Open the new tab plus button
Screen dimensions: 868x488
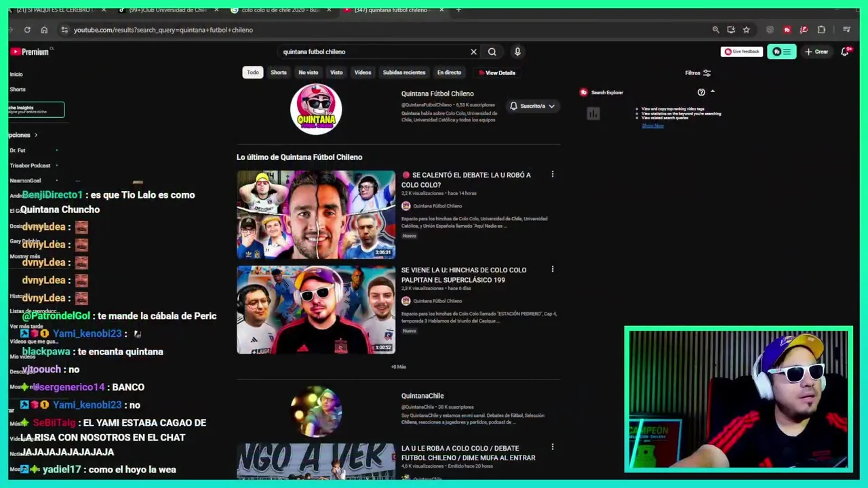pyautogui.click(x=458, y=10)
